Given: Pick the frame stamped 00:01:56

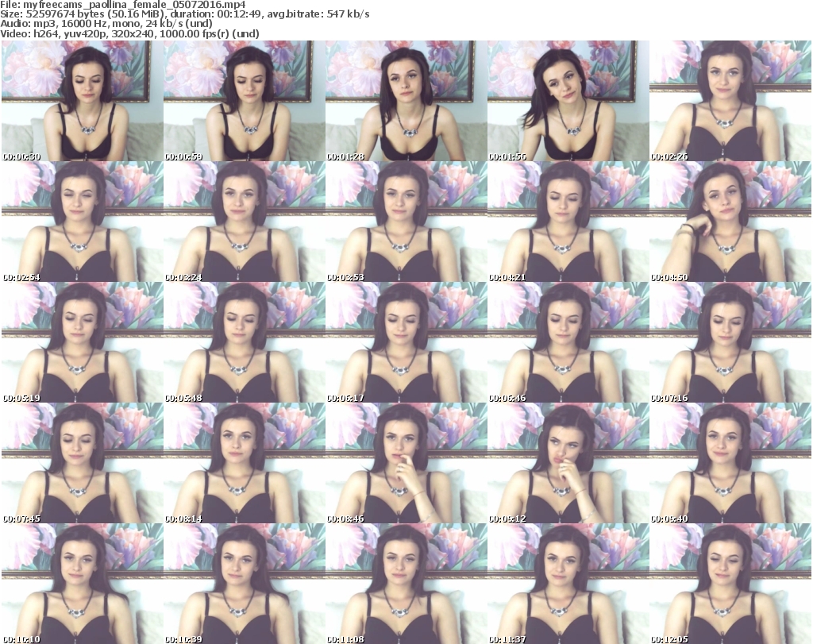Looking at the screenshot, I should [568, 101].
